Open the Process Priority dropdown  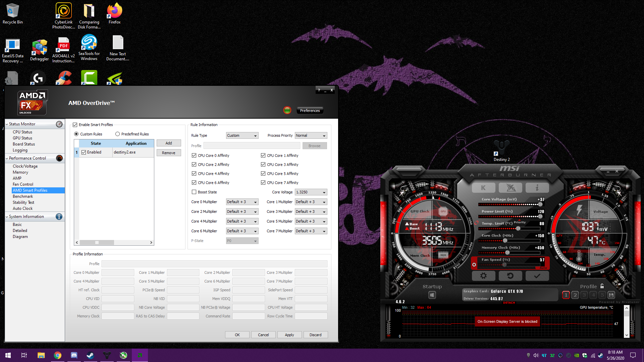[x=311, y=135]
